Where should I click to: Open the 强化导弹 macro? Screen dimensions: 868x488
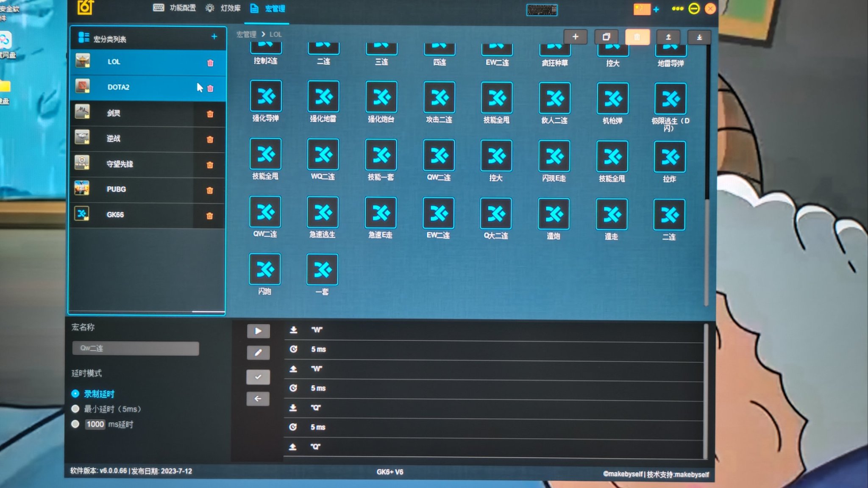[266, 97]
